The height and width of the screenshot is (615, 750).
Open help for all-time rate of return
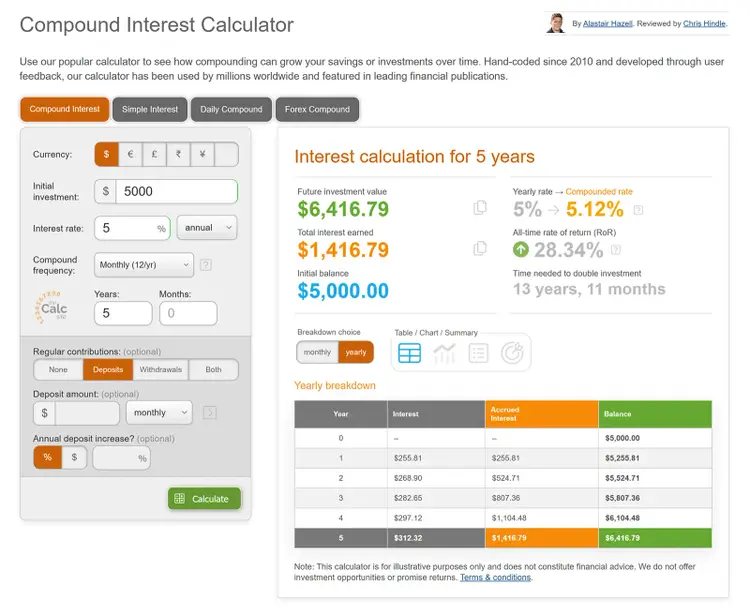point(616,250)
